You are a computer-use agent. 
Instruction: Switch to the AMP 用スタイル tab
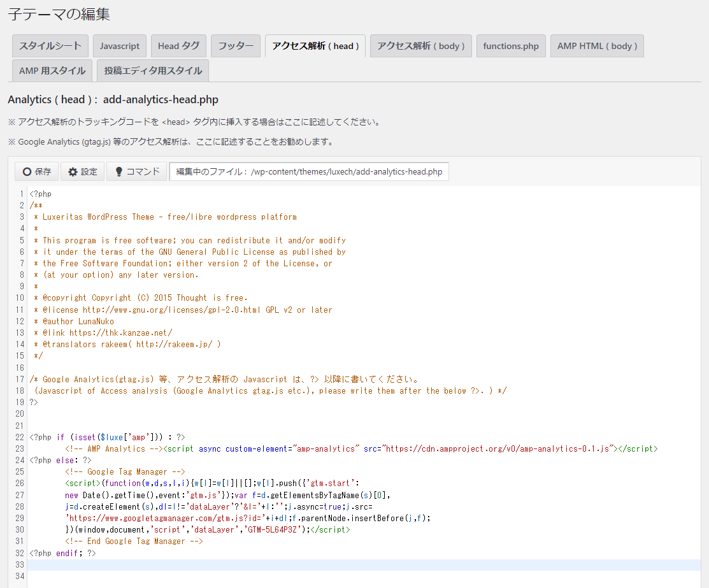pos(52,71)
